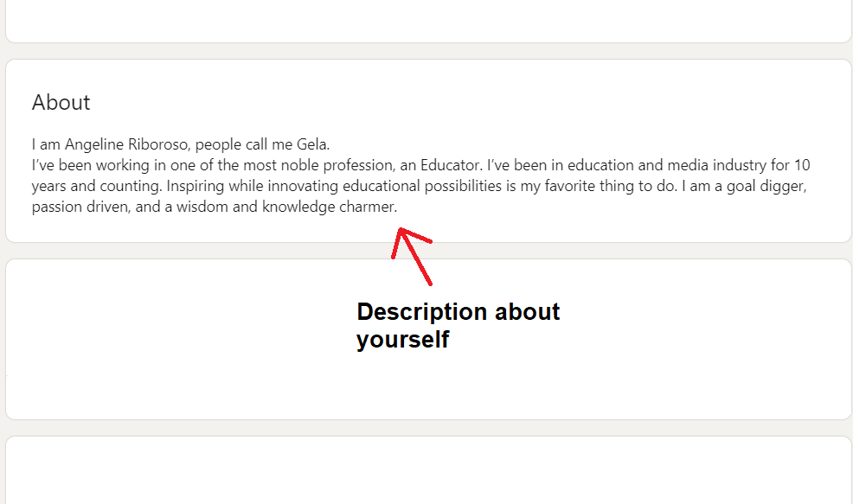Click the name Angeline Riboroso
The height and width of the screenshot is (504, 853).
point(127,144)
